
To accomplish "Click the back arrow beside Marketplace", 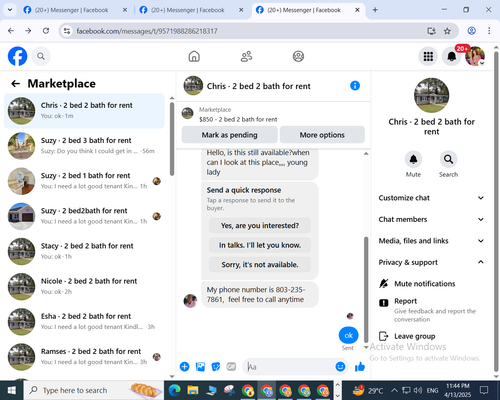I will [16, 84].
